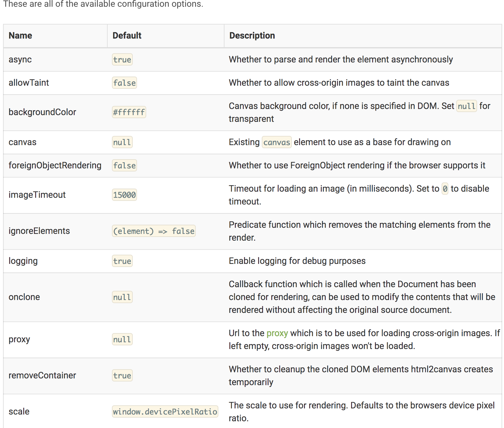504x428 pixels.
Task: Click the scale option name
Action: tap(19, 411)
